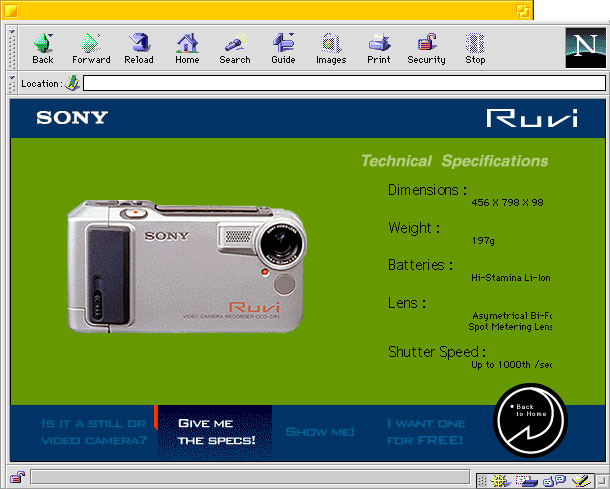Click the status bar message area
The height and width of the screenshot is (489, 610).
coord(250,477)
